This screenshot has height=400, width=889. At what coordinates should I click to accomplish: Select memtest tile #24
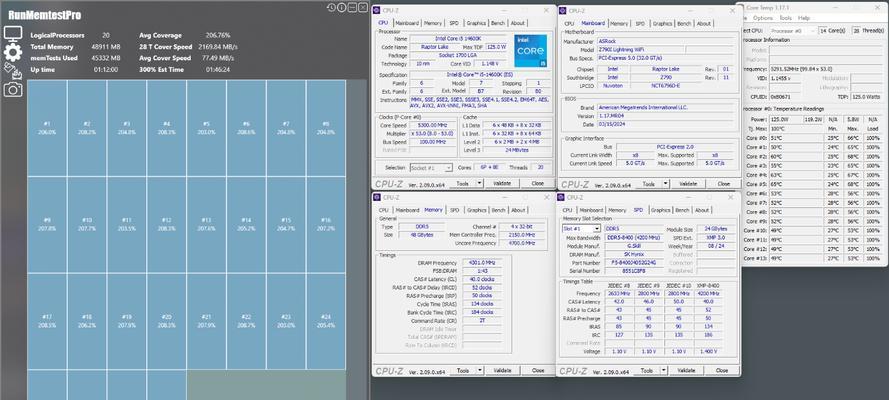click(x=325, y=321)
